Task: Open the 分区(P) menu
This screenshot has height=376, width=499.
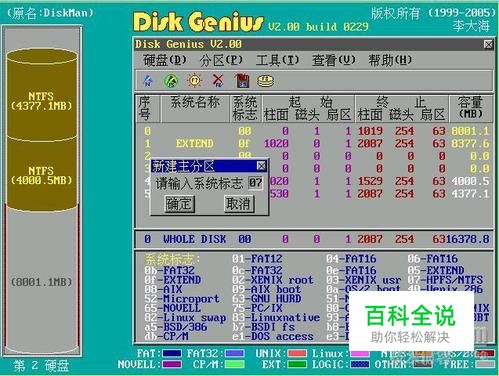Action: coord(221,60)
